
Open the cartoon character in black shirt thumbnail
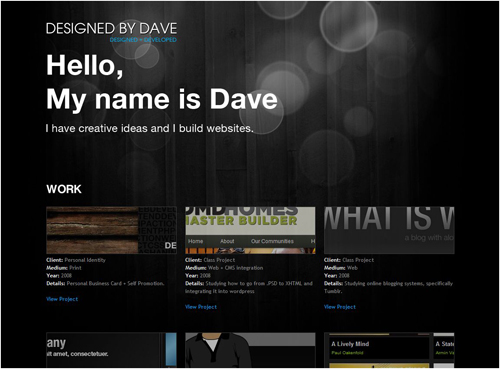click(250, 350)
